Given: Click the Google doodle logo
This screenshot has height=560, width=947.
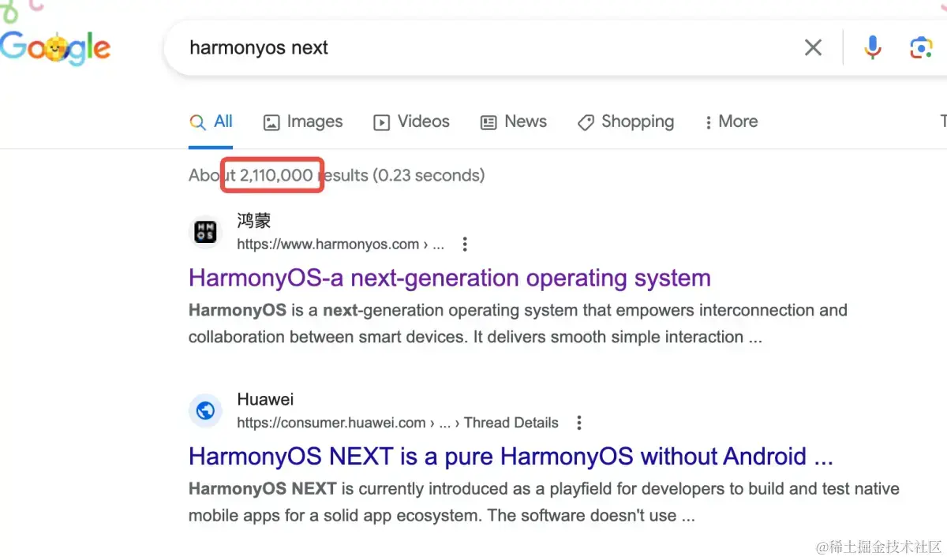Looking at the screenshot, I should point(55,47).
